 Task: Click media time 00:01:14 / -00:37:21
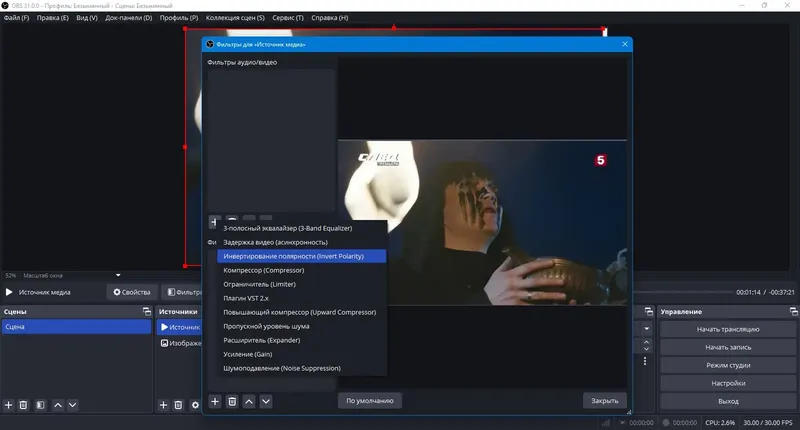point(765,292)
